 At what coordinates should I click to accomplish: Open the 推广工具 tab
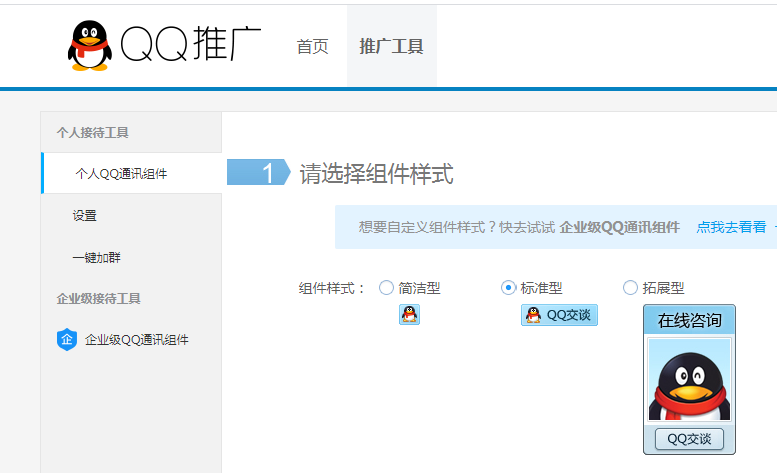391,47
